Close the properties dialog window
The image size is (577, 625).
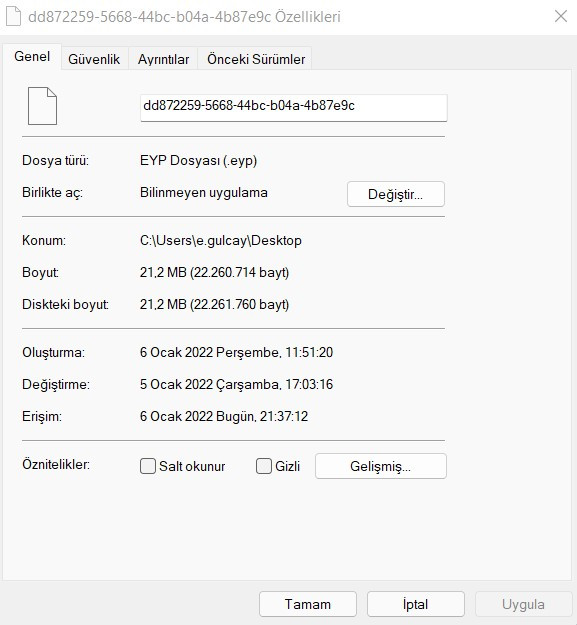point(561,16)
